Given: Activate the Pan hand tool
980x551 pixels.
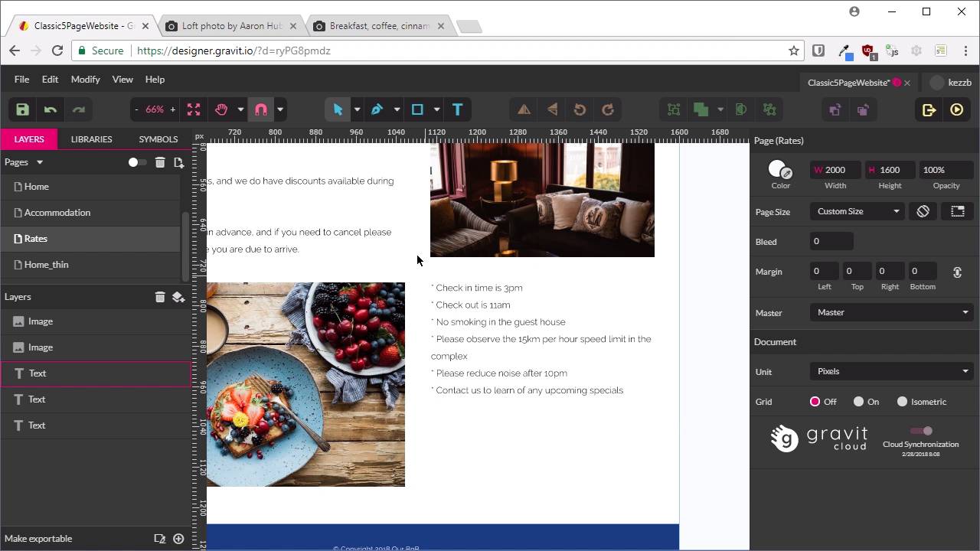Looking at the screenshot, I should 221,109.
